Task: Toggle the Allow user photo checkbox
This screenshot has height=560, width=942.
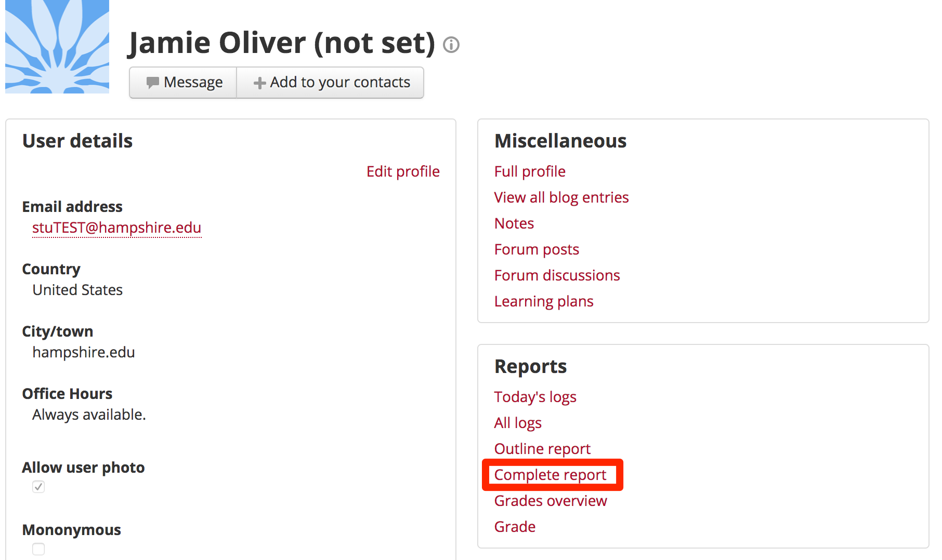Action: pos(38,487)
